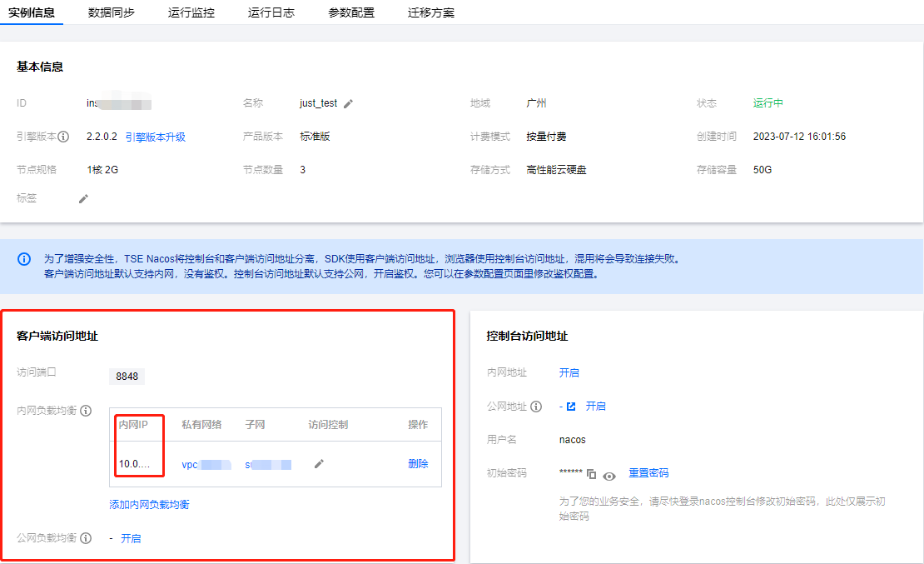
Task: Click 重置密码 to reset password
Action: click(648, 473)
